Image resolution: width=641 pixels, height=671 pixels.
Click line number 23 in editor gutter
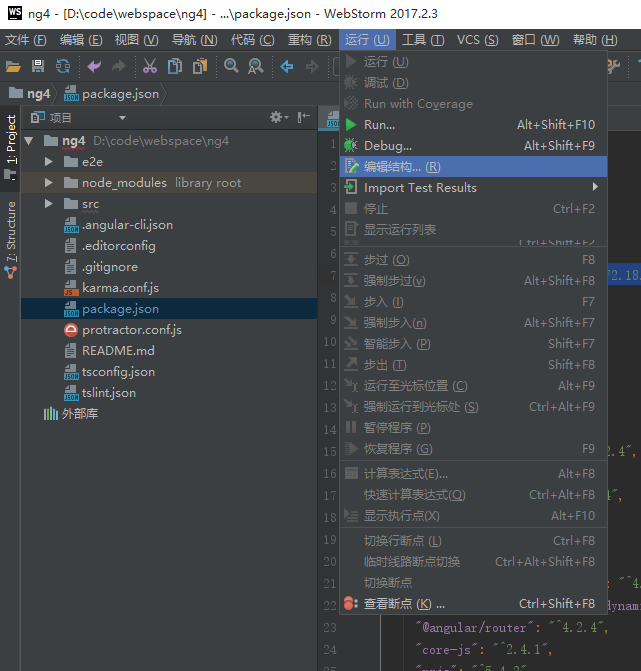[330, 627]
